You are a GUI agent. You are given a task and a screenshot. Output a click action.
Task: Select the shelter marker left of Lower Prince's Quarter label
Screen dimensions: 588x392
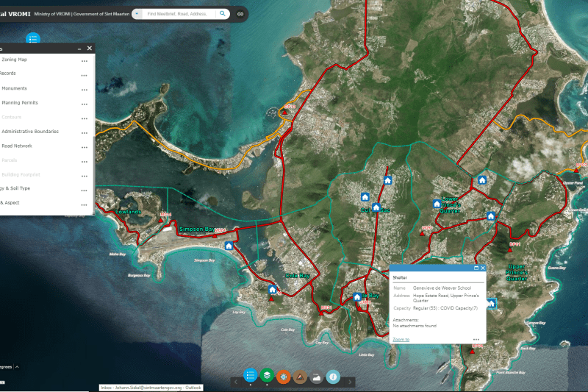[x=437, y=204]
